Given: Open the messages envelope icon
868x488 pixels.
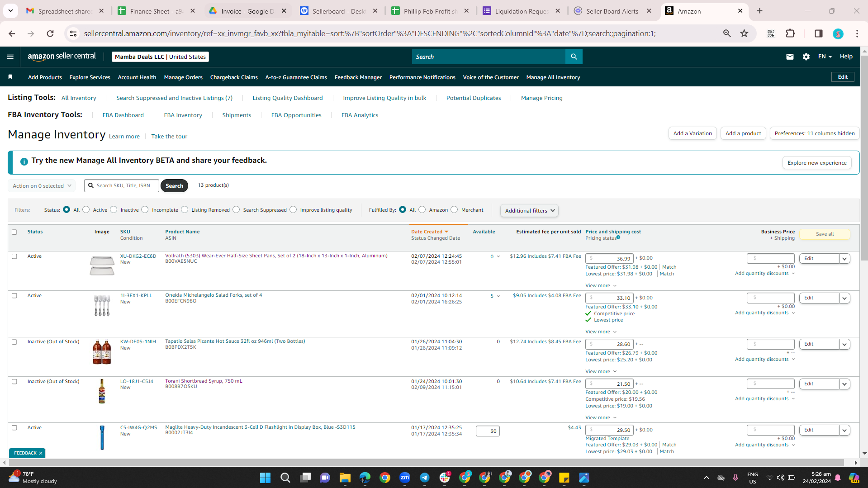Looking at the screenshot, I should click(x=790, y=57).
